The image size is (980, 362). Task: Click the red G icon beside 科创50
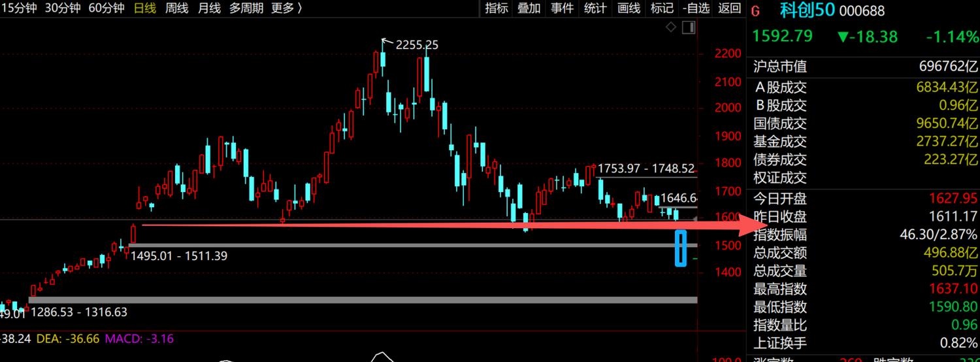[x=756, y=11]
